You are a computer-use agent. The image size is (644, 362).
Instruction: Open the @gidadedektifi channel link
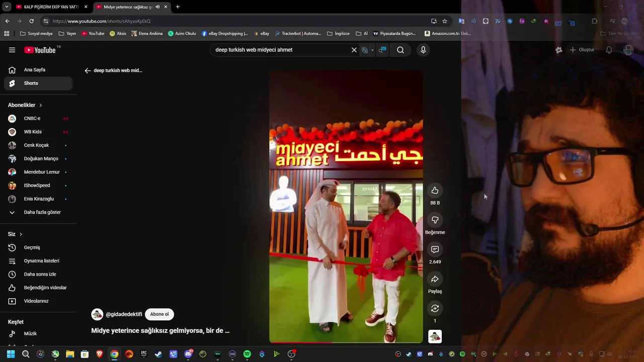(124, 314)
